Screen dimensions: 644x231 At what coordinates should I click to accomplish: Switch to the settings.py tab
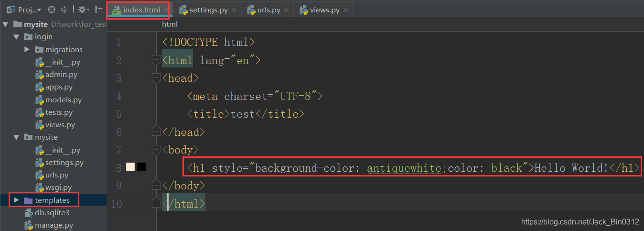pos(208,10)
